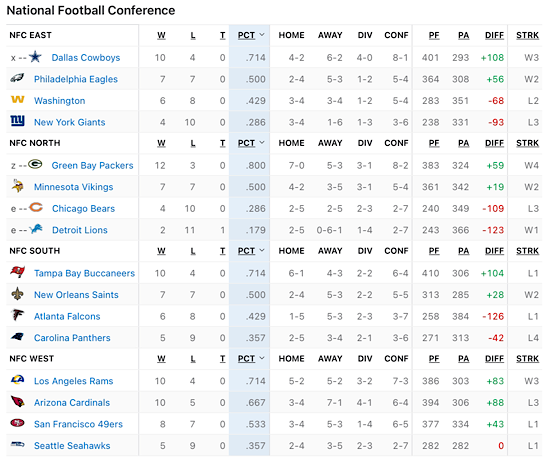This screenshot has height=460, width=550.
Task: Click the Detroit Lions logo
Action: tap(35, 229)
